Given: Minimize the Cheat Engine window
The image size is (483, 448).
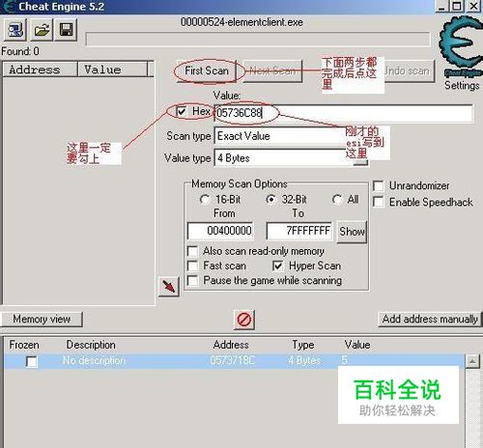Looking at the screenshot, I should click(x=441, y=6).
